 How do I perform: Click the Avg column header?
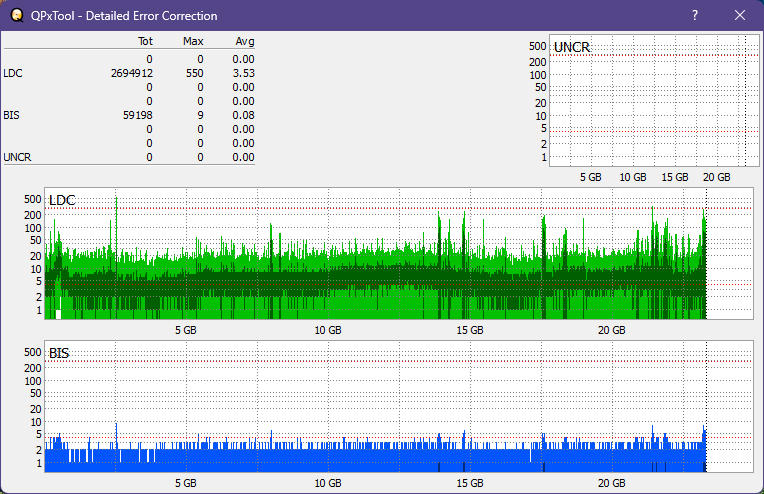pos(245,41)
